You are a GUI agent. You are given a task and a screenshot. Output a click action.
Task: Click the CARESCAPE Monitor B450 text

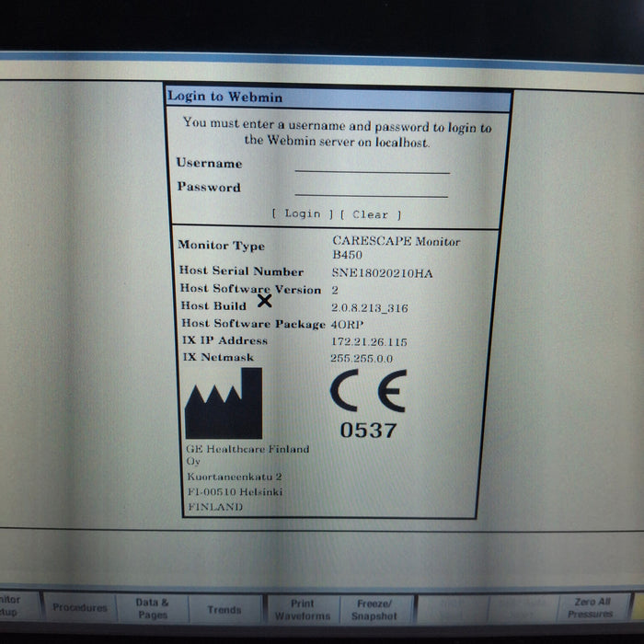point(396,248)
